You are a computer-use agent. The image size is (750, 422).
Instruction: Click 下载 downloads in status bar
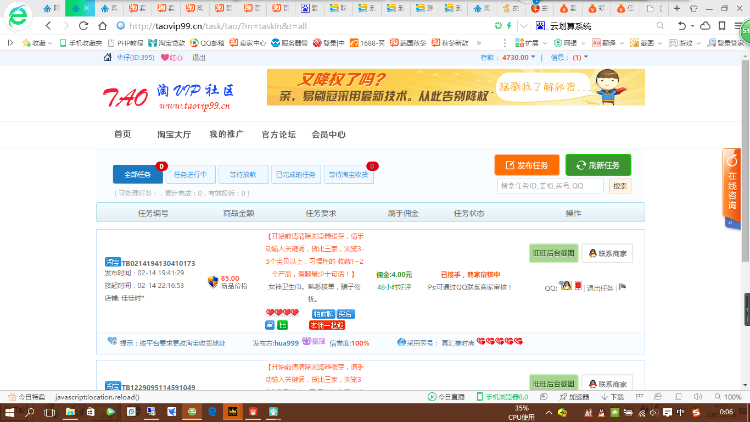click(613, 397)
